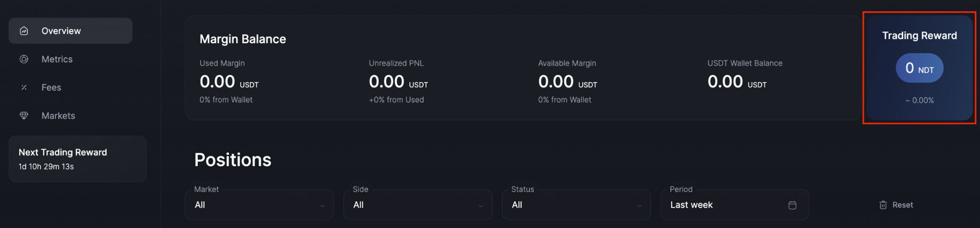The height and width of the screenshot is (228, 980).
Task: Open the Market filter dropdown
Action: [x=259, y=205]
